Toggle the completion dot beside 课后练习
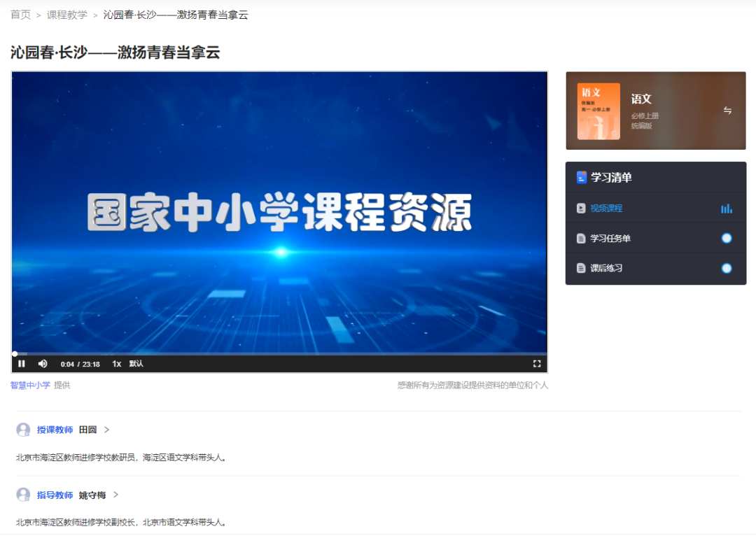The height and width of the screenshot is (536, 756). [x=726, y=267]
